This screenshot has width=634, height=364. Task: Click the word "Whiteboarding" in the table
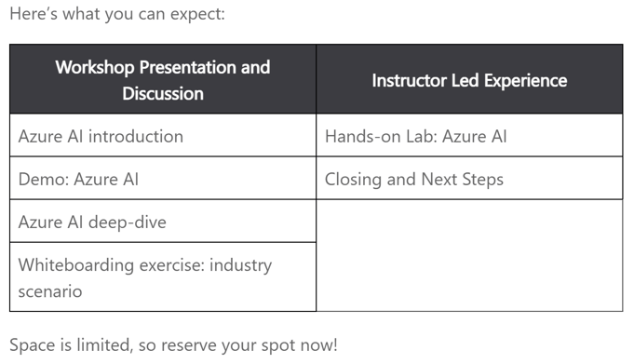76,265
